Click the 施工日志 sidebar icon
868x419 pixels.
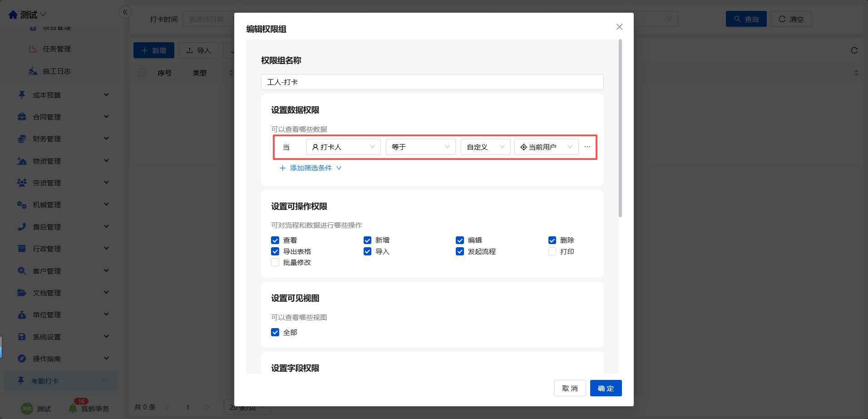[x=33, y=71]
